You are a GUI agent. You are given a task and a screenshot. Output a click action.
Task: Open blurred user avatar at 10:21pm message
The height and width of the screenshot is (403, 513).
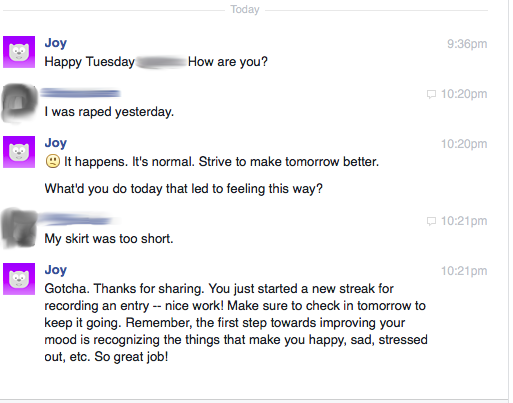point(19,229)
